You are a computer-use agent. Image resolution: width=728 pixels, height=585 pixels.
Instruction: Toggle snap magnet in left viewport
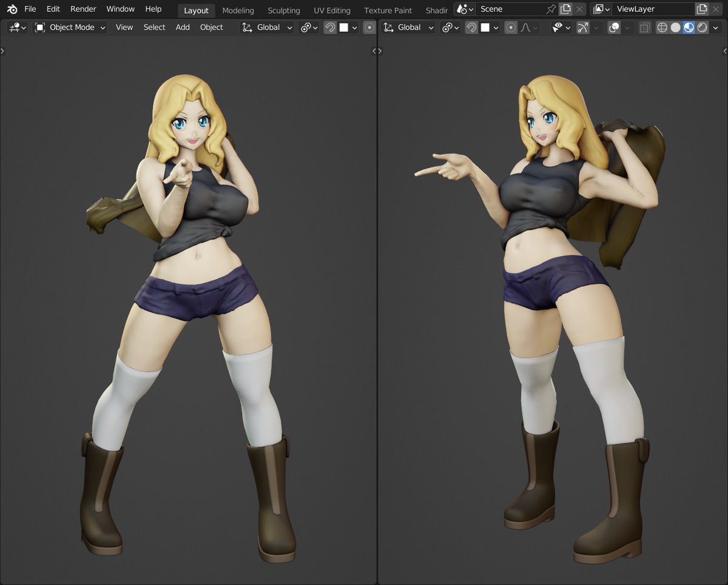330,27
